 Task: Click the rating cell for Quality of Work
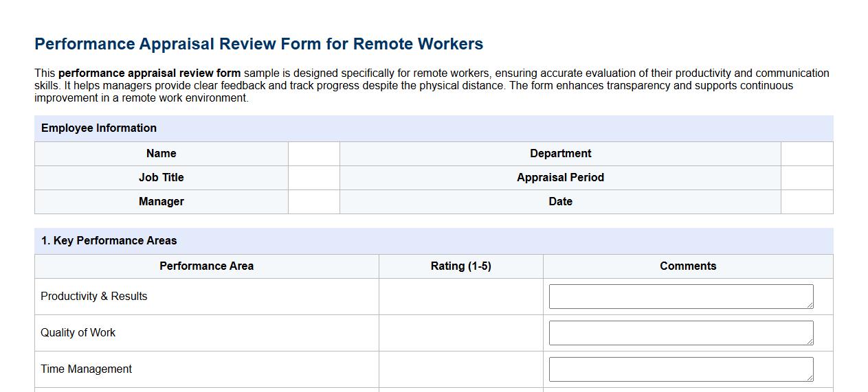pos(461,333)
